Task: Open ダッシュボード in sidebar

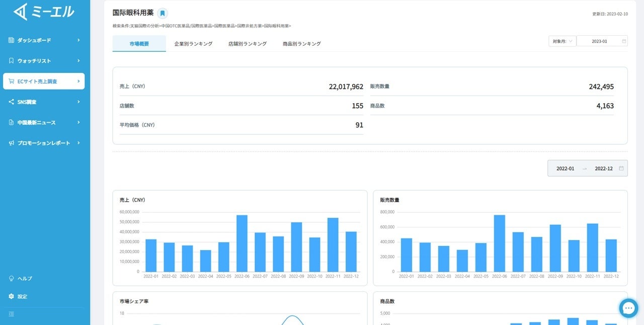Action: pyautogui.click(x=44, y=40)
